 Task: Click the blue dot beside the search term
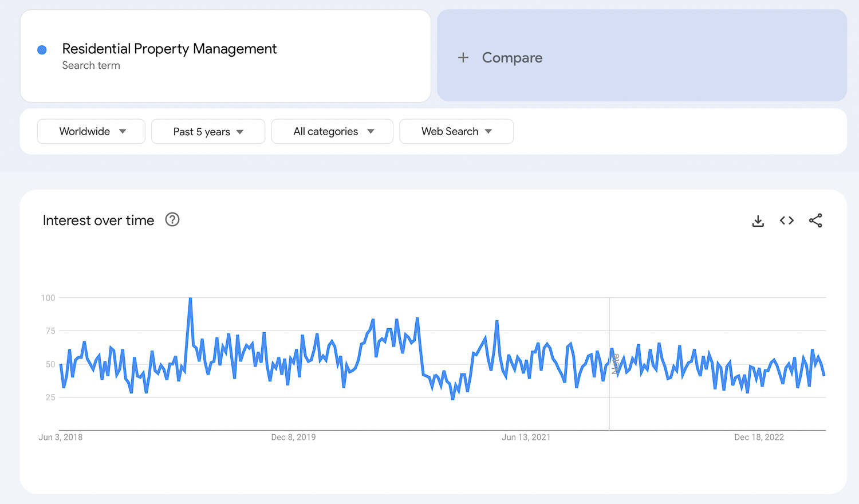pos(42,50)
